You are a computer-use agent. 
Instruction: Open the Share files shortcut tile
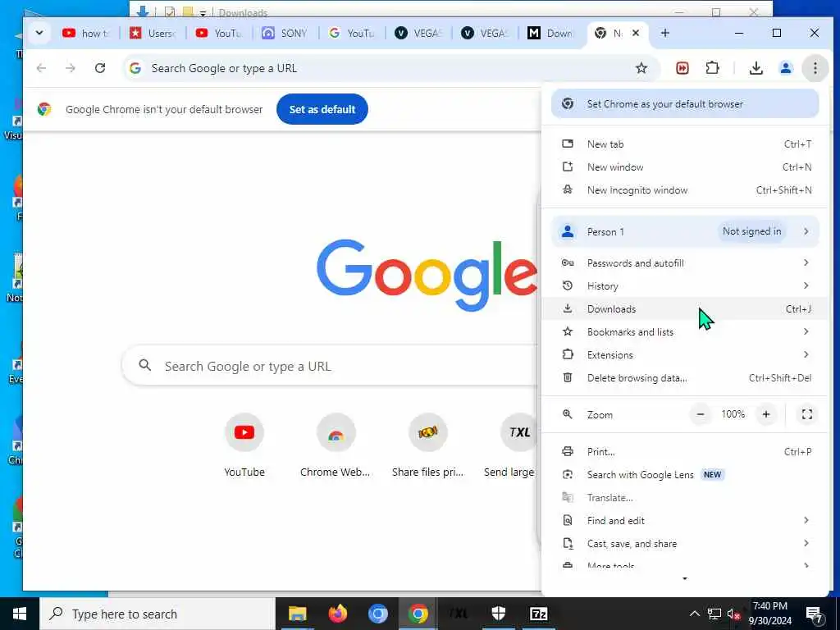click(427, 445)
